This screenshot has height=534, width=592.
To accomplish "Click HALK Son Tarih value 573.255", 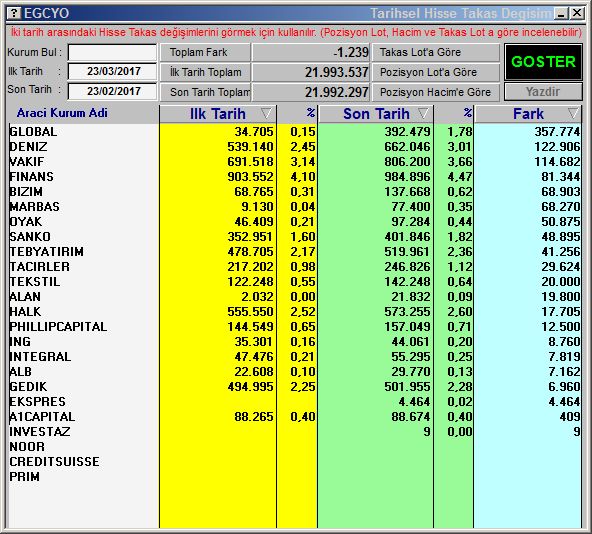I will click(x=407, y=312).
